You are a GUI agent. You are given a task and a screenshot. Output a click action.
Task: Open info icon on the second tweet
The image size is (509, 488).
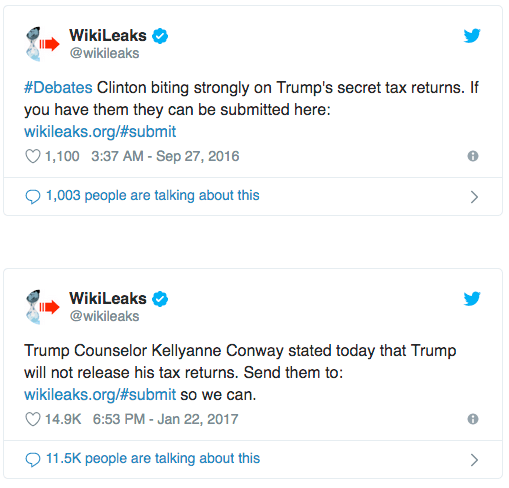point(473,419)
